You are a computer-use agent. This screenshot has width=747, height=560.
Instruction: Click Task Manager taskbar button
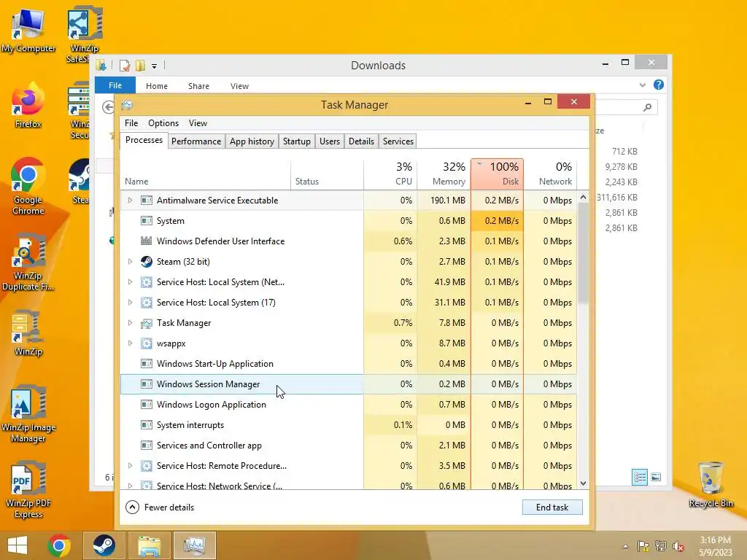click(194, 545)
